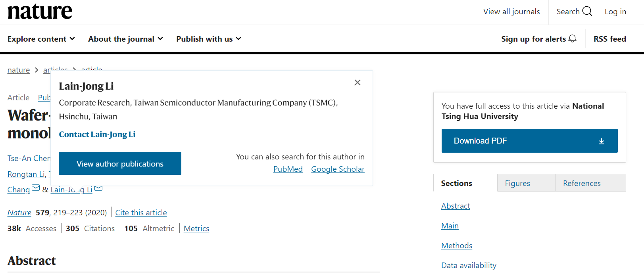Click the nature breadcrumb link

[x=19, y=70]
